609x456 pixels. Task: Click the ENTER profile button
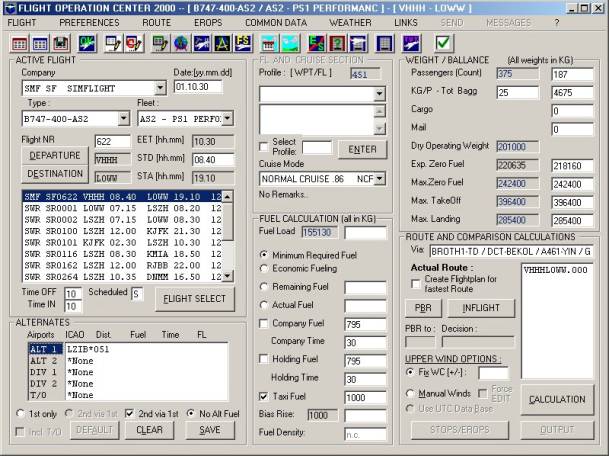362,150
